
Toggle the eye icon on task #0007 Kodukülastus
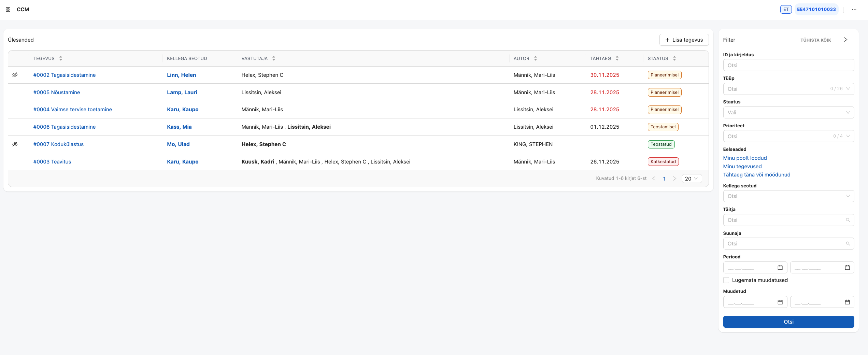point(15,144)
